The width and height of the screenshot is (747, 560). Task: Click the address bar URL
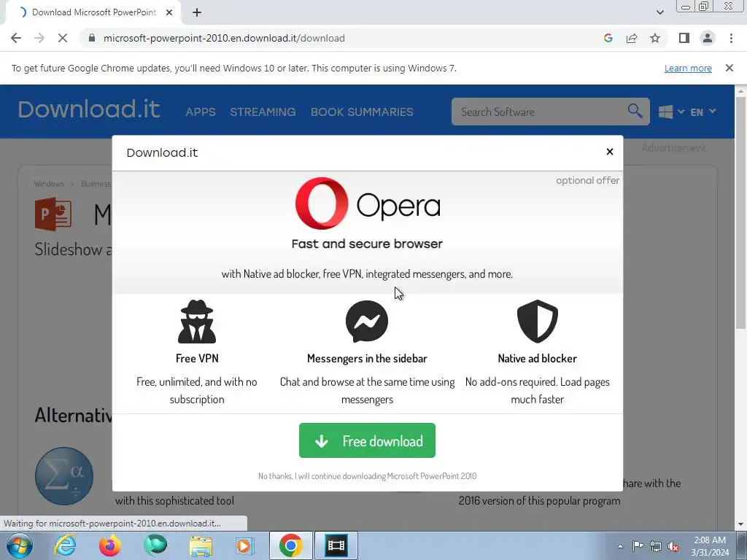tap(224, 38)
